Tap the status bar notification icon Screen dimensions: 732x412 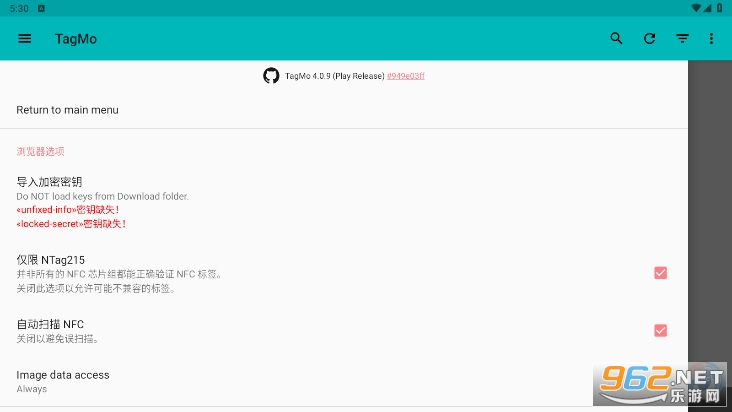tap(41, 8)
